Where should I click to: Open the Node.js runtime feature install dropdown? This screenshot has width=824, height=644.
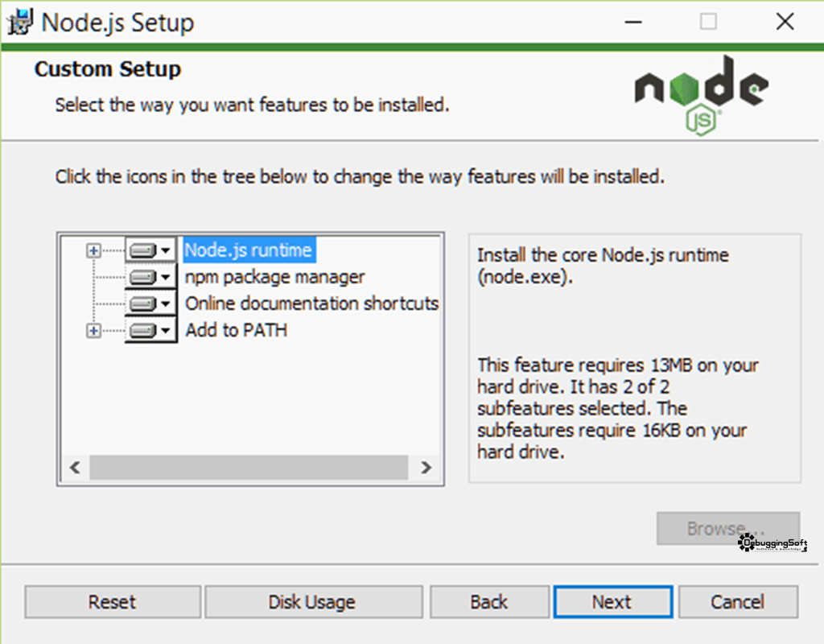[x=150, y=250]
